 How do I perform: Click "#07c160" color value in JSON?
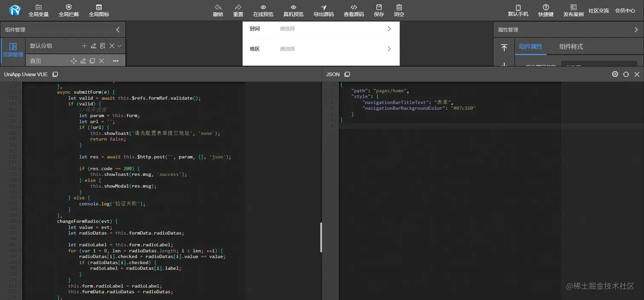(463, 108)
